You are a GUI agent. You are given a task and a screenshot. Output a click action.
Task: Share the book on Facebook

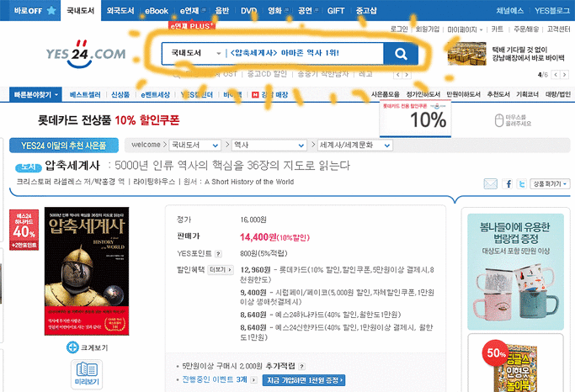508,183
